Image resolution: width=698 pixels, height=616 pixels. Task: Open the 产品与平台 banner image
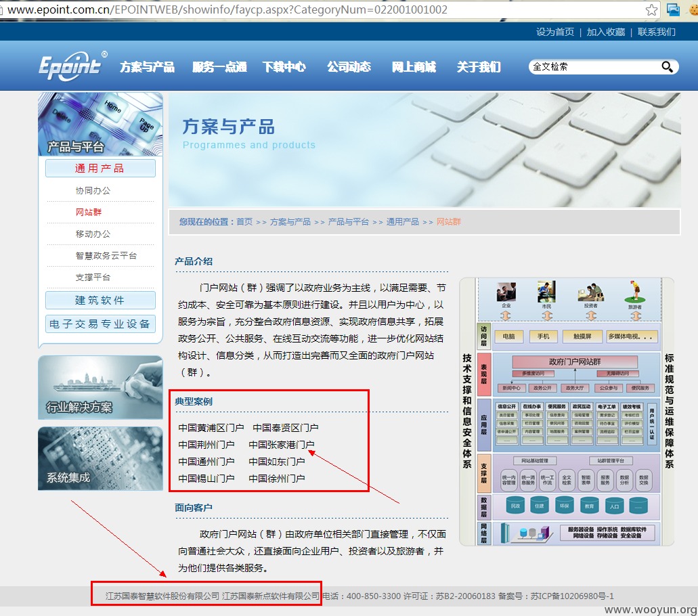tap(100, 124)
